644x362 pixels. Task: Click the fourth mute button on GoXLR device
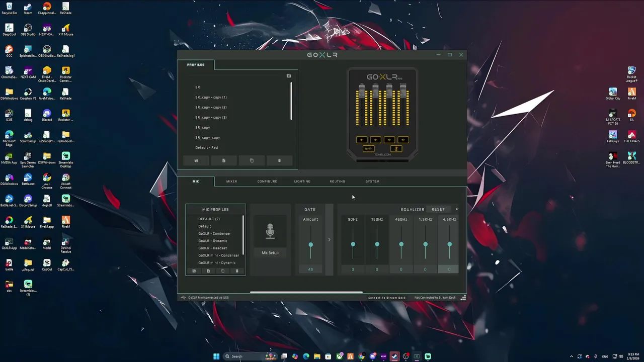click(x=403, y=140)
